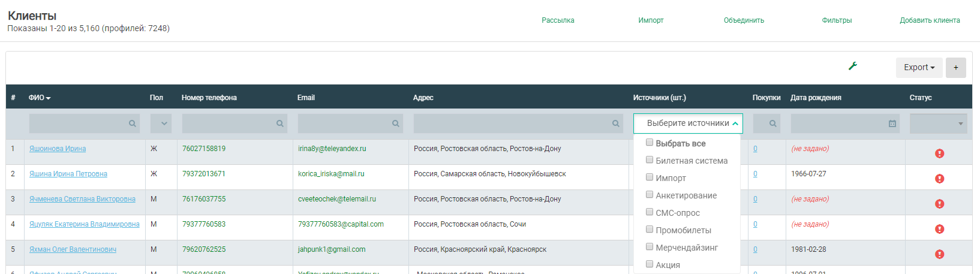This screenshot has width=980, height=274.
Task: Expand the Пол filter dropdown
Action: point(161,124)
